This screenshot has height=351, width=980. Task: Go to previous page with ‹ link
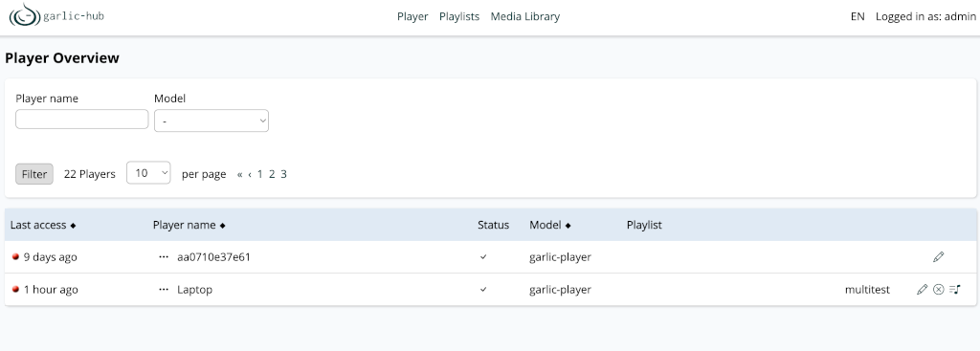click(250, 174)
